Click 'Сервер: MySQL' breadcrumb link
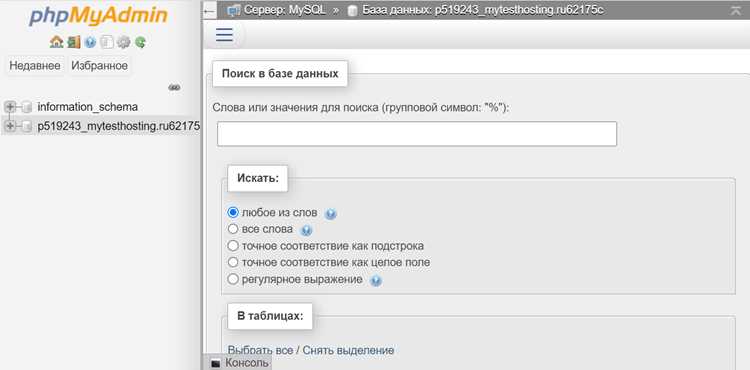The image size is (750, 370). coord(284,11)
